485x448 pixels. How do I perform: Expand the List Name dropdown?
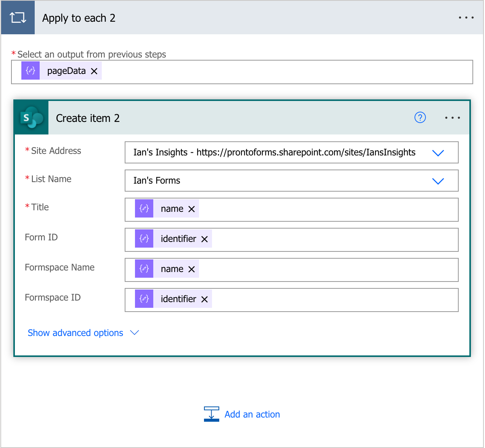(438, 181)
